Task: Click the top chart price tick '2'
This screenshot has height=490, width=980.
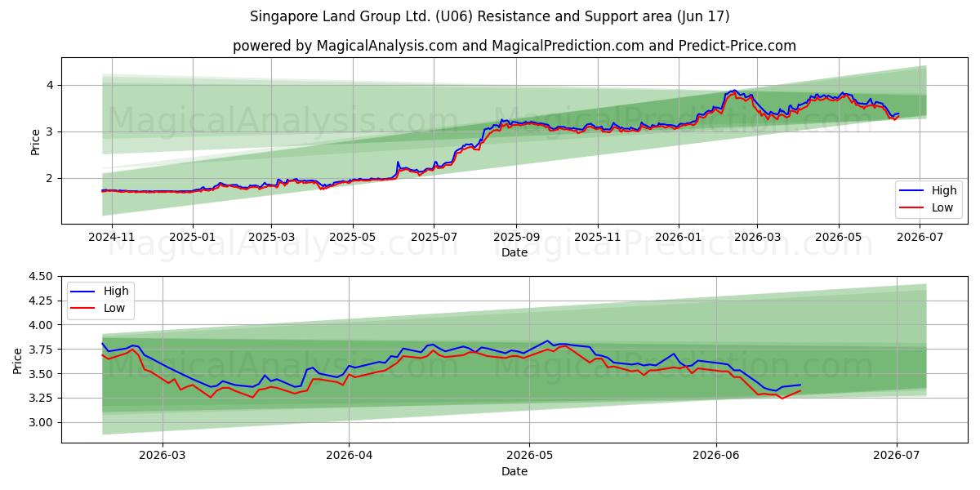Action: (x=50, y=178)
